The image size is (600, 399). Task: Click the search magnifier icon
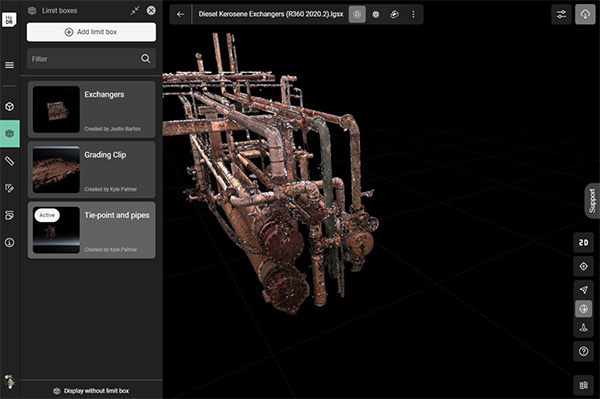point(145,59)
